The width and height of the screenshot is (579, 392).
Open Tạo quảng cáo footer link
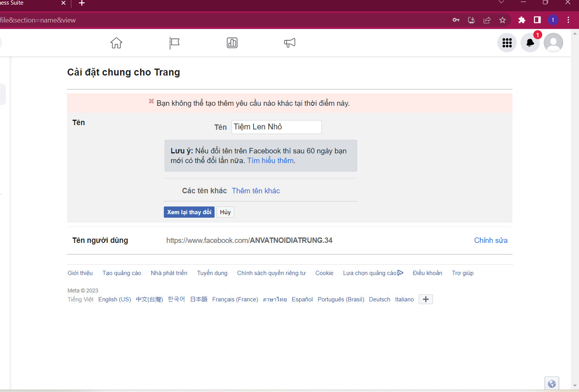click(122, 273)
